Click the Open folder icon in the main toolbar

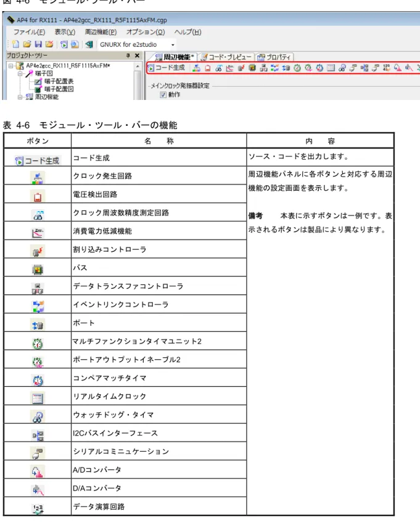27,44
